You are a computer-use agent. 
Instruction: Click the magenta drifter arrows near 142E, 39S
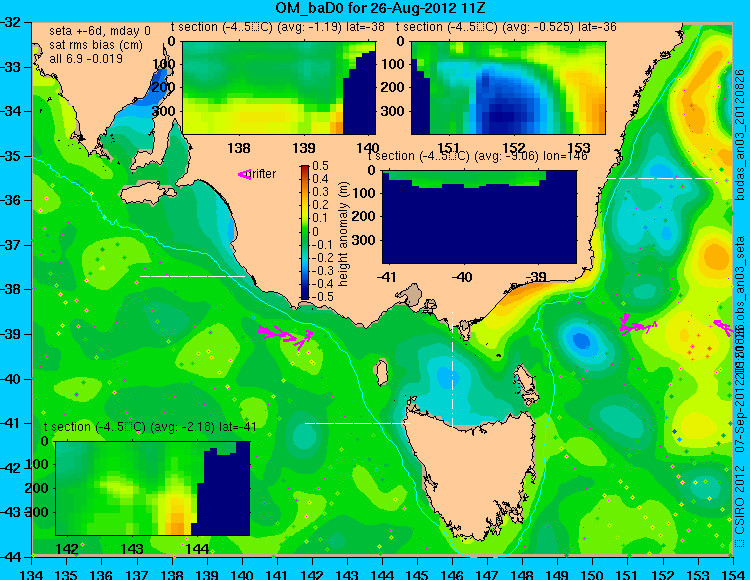pyautogui.click(x=286, y=337)
